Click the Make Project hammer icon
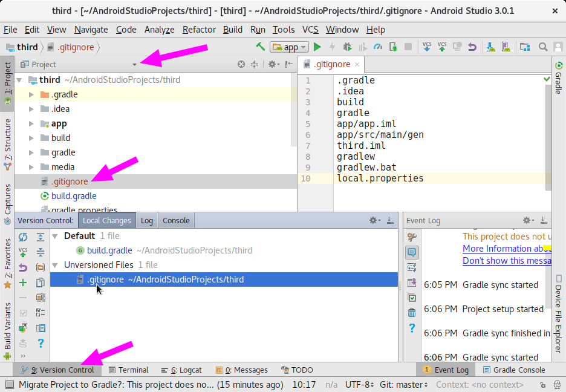 (x=260, y=47)
